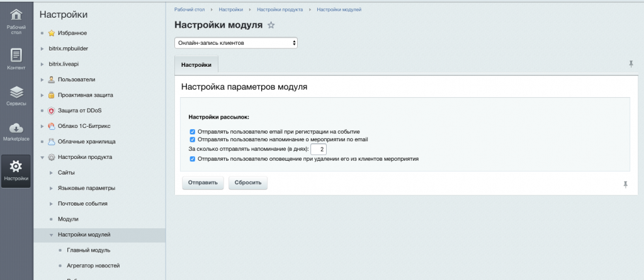Screen dimensions: 644x280
Task: Toggle email on event registration checkbox
Action: pyautogui.click(x=193, y=132)
